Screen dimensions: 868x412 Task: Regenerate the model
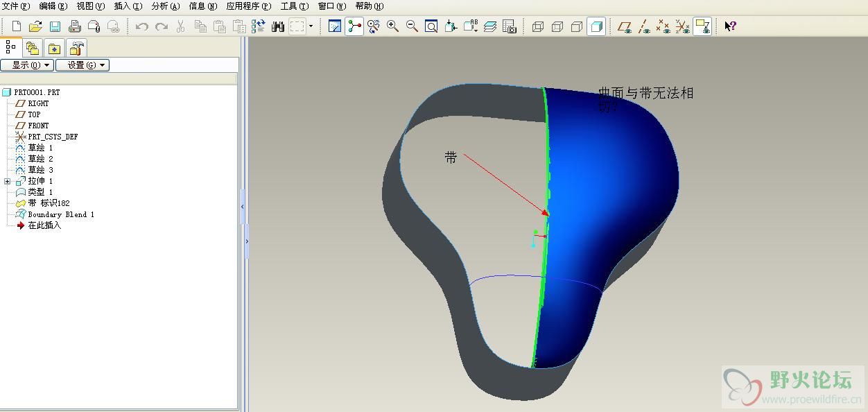(x=259, y=26)
